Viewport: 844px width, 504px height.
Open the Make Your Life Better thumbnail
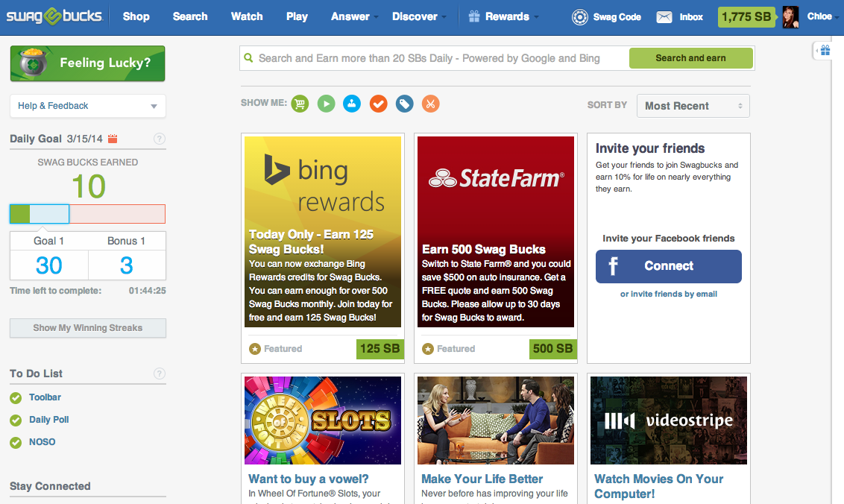pos(496,420)
